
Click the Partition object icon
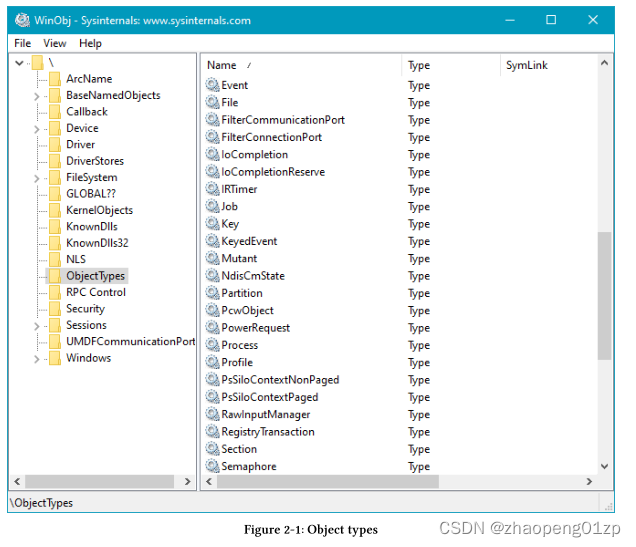tap(212, 293)
